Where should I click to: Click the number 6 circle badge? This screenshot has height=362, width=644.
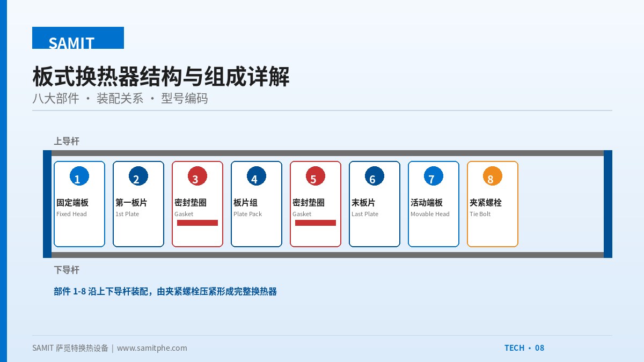click(375, 176)
